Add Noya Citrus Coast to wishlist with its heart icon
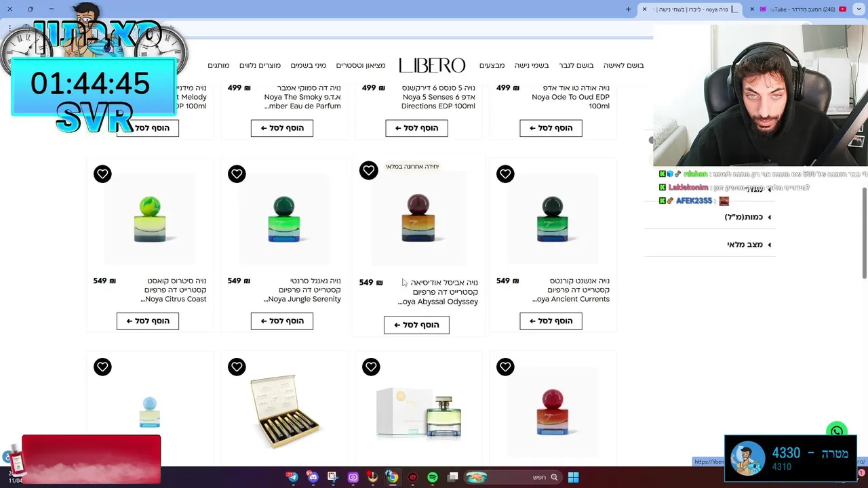Image resolution: width=868 pixels, height=488 pixels. (102, 174)
